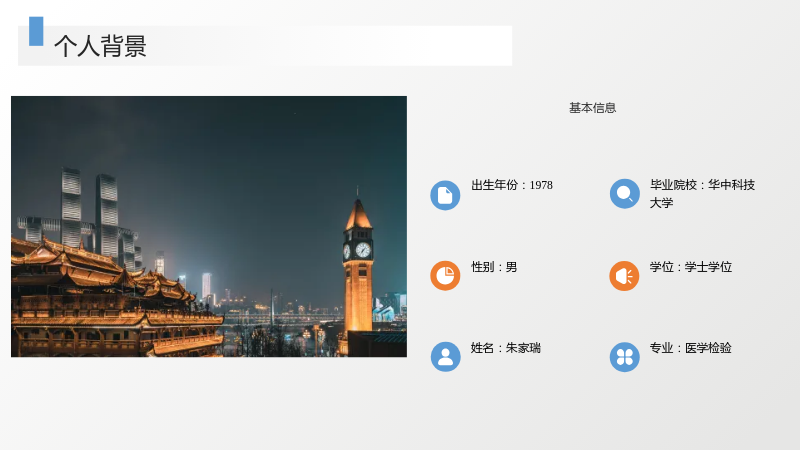Click the blue person icon beside name
This screenshot has height=450, width=800.
(x=445, y=357)
